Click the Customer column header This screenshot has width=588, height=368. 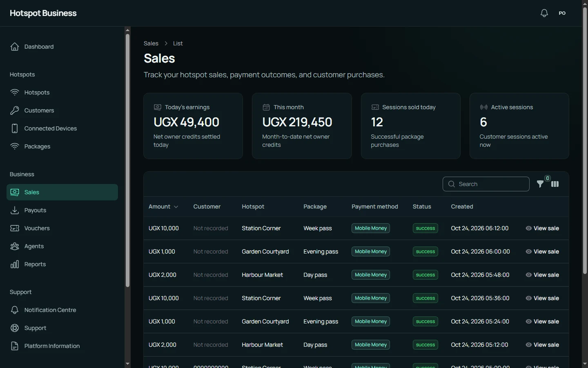tap(207, 206)
